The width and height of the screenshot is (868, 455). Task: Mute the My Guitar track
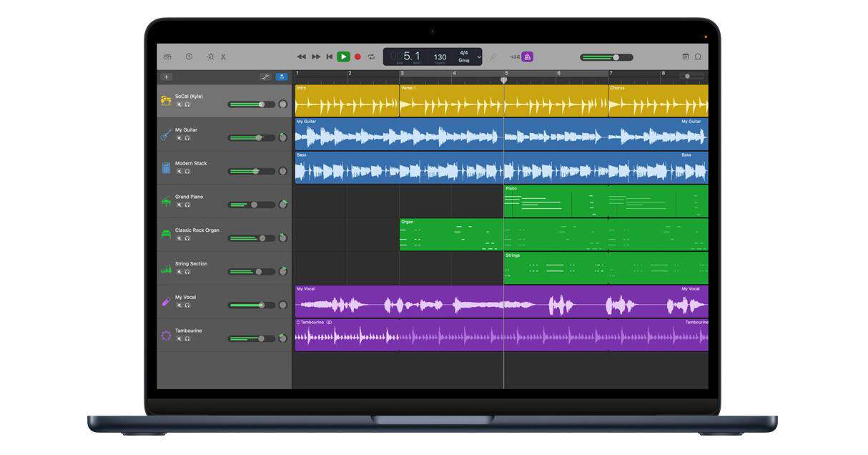click(x=179, y=138)
